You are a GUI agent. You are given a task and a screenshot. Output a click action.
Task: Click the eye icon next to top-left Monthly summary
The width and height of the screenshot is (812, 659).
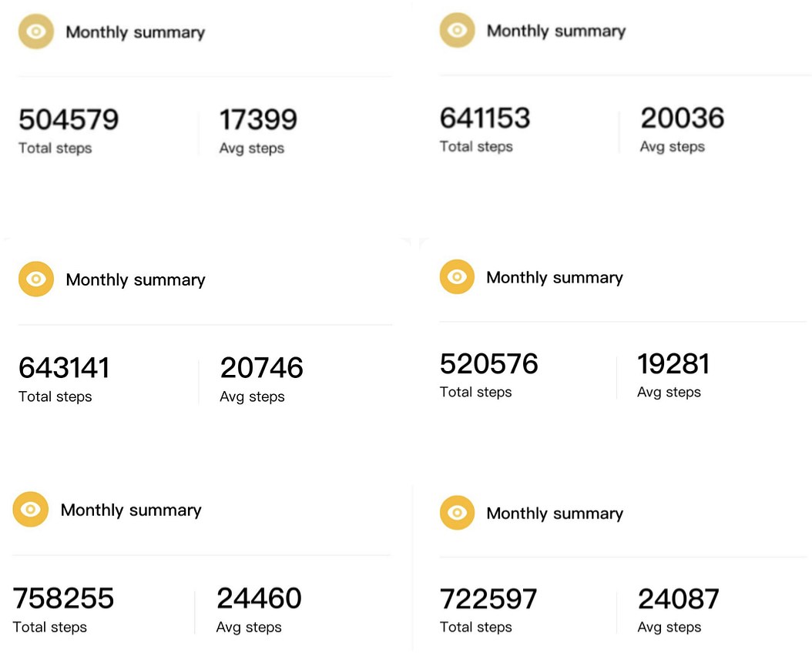coord(35,32)
